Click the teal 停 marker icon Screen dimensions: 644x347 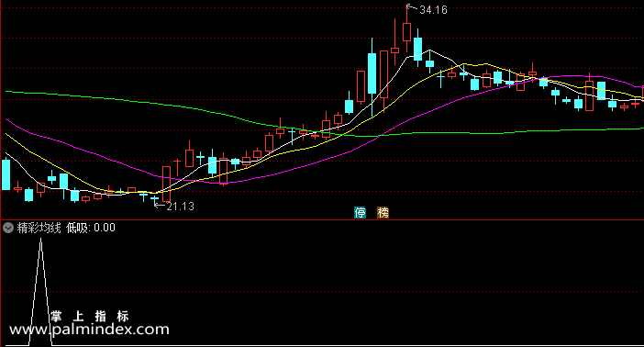tap(361, 213)
